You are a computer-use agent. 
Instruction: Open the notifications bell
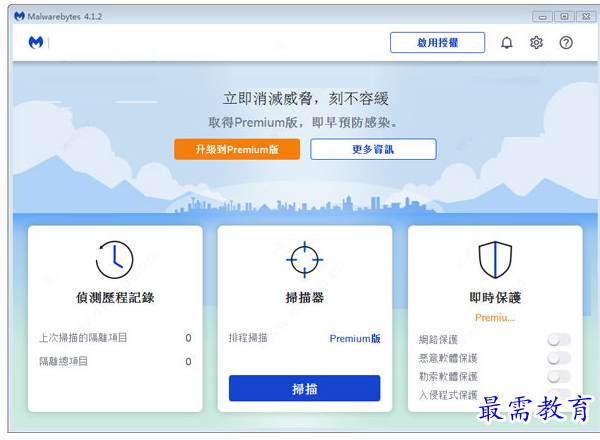[507, 42]
